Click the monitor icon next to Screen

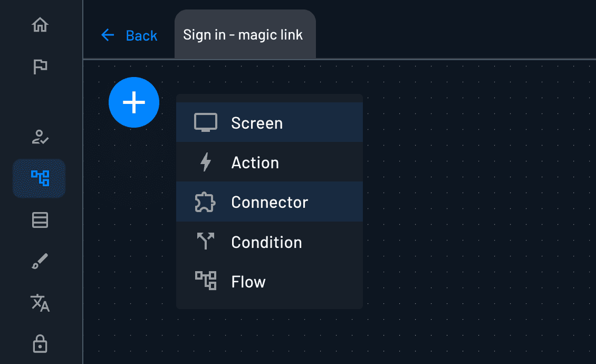(x=206, y=122)
